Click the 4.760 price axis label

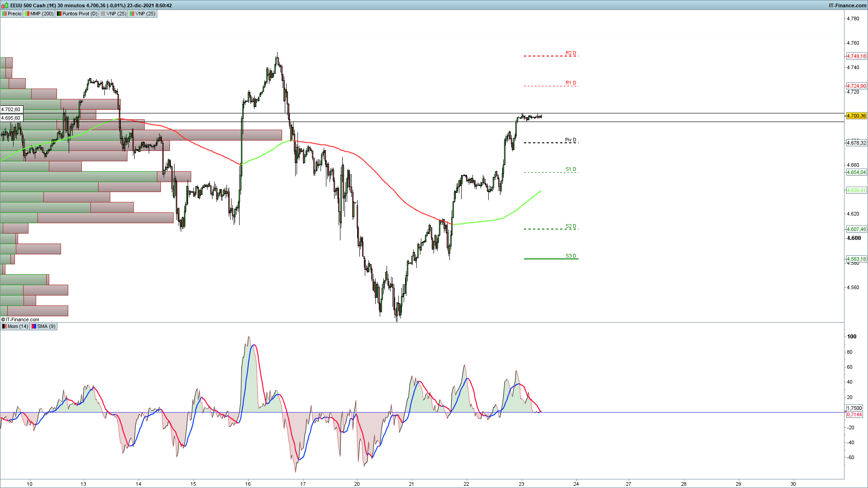tap(853, 43)
